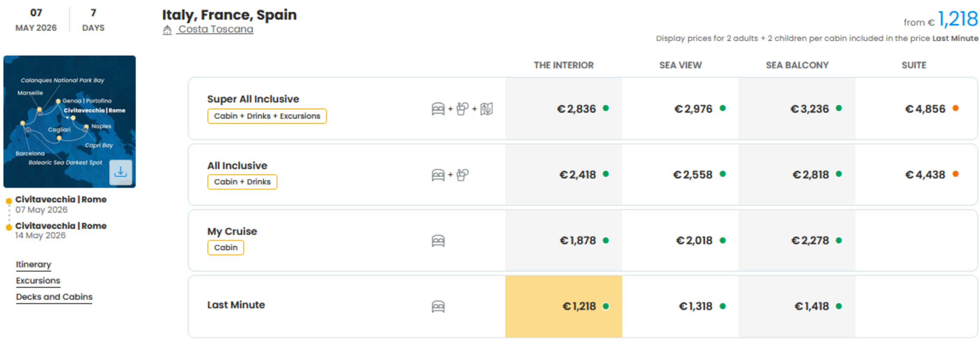Download the itinerary map image

[121, 172]
